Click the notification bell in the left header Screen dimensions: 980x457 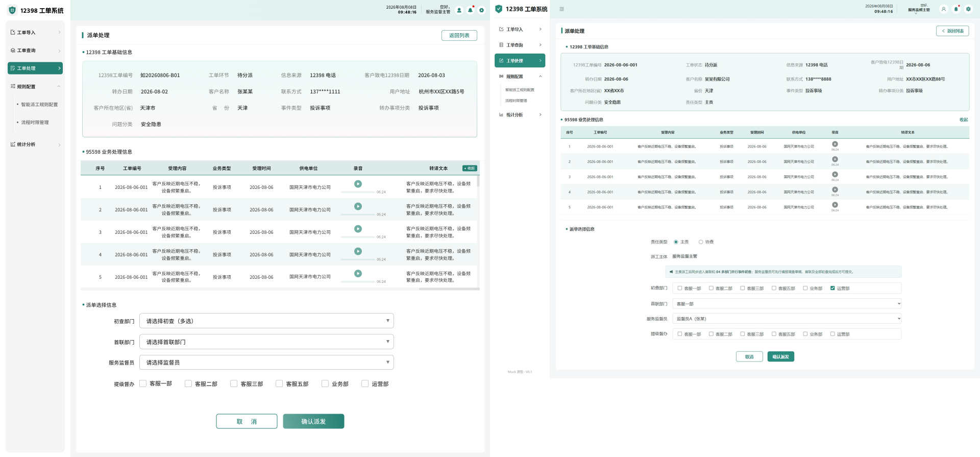click(x=470, y=10)
